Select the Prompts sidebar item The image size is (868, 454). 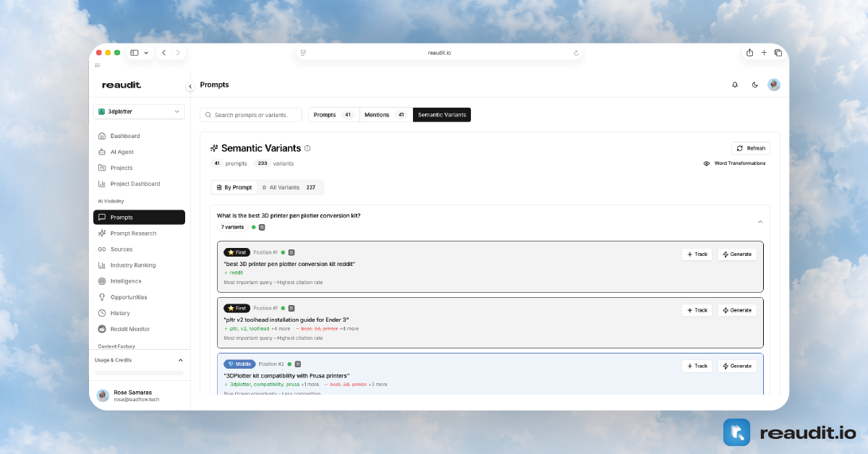coord(139,217)
